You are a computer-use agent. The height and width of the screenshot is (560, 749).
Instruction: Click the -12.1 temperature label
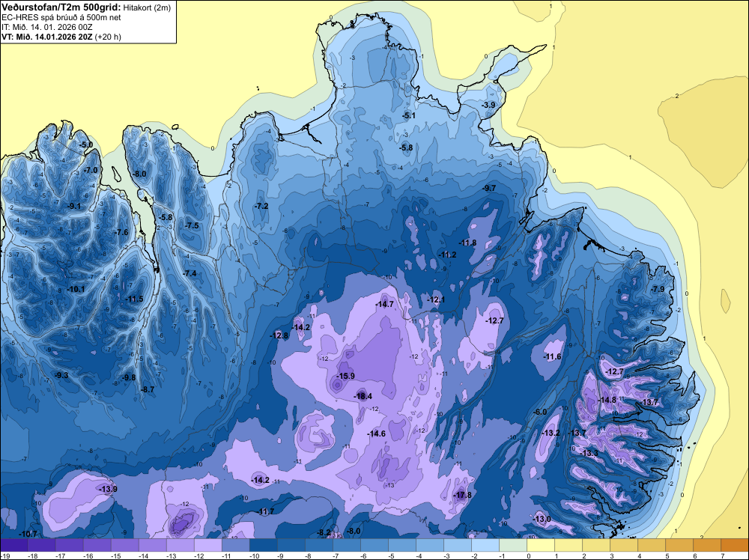click(436, 299)
